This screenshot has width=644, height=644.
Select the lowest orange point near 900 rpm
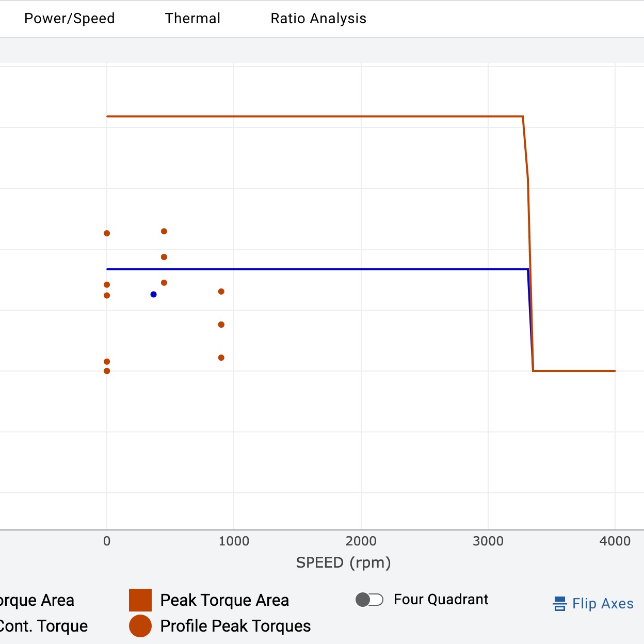pyautogui.click(x=221, y=358)
